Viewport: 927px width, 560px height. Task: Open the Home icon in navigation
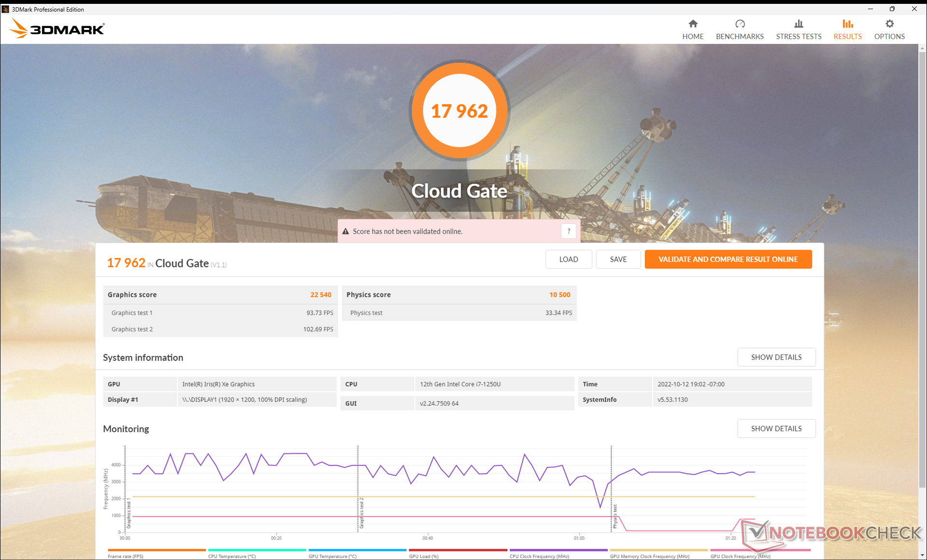(693, 24)
